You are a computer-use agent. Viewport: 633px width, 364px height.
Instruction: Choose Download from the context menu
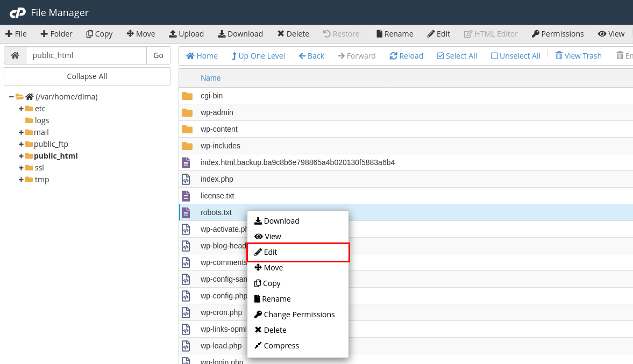coord(298,221)
